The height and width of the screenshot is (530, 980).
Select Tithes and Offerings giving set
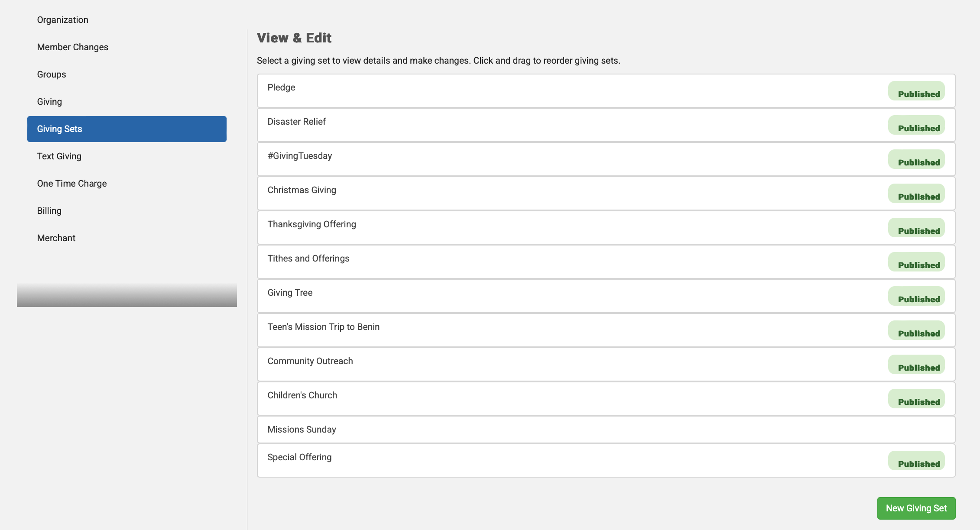click(308, 259)
